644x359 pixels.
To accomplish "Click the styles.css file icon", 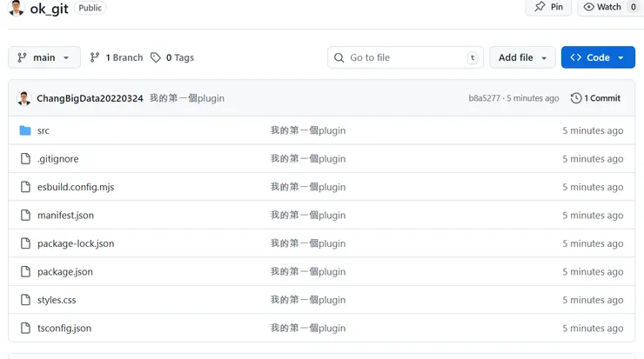I will tap(25, 300).
